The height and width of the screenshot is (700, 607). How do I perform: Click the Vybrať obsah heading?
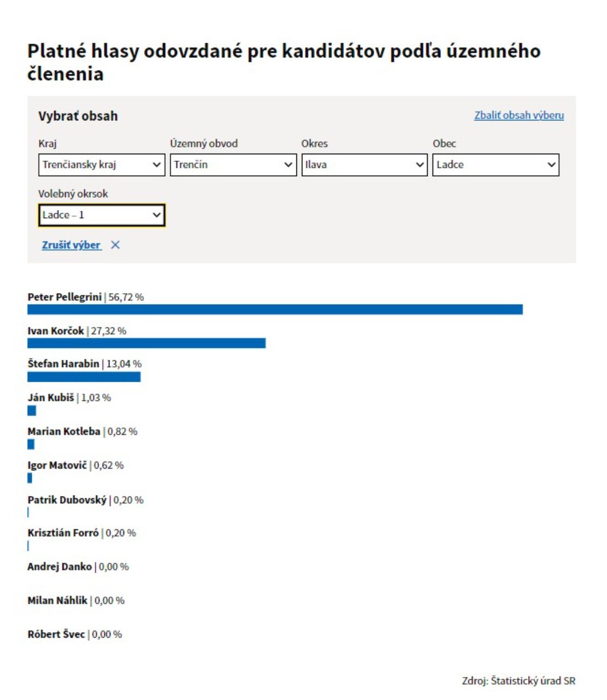[x=78, y=116]
